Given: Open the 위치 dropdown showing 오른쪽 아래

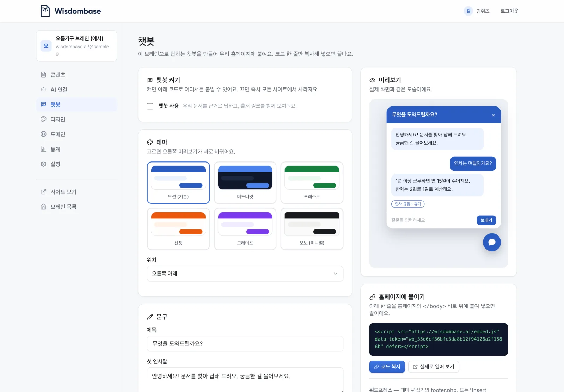Looking at the screenshot, I should click(245, 274).
